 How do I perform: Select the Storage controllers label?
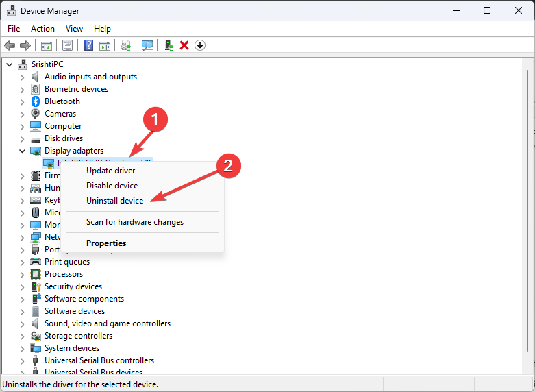click(x=78, y=336)
